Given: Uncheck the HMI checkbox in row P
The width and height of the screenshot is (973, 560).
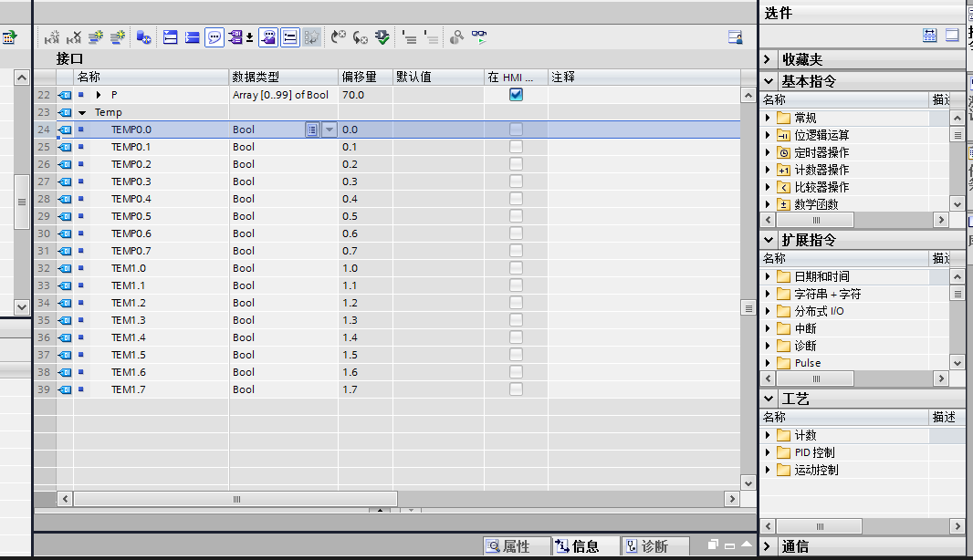Looking at the screenshot, I should (x=516, y=94).
